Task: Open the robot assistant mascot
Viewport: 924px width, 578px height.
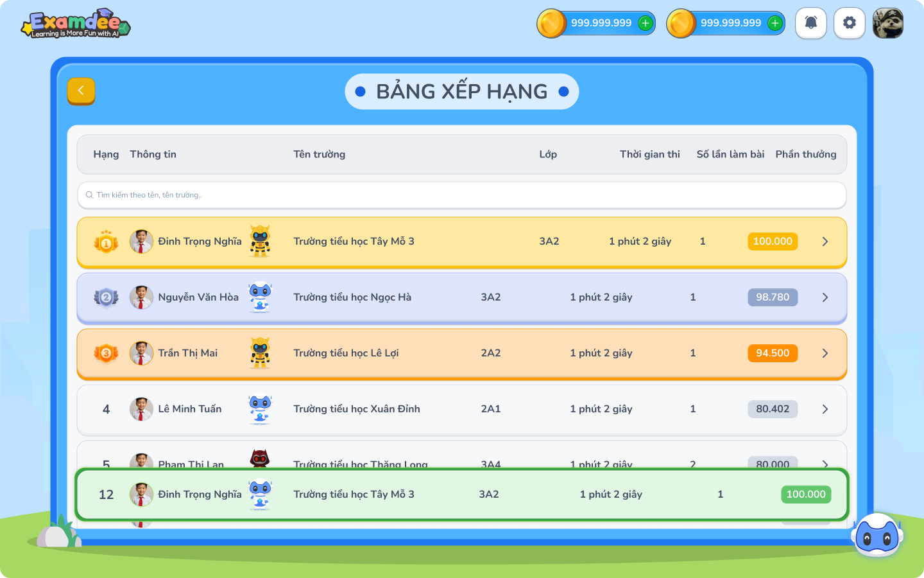Action: (x=877, y=535)
